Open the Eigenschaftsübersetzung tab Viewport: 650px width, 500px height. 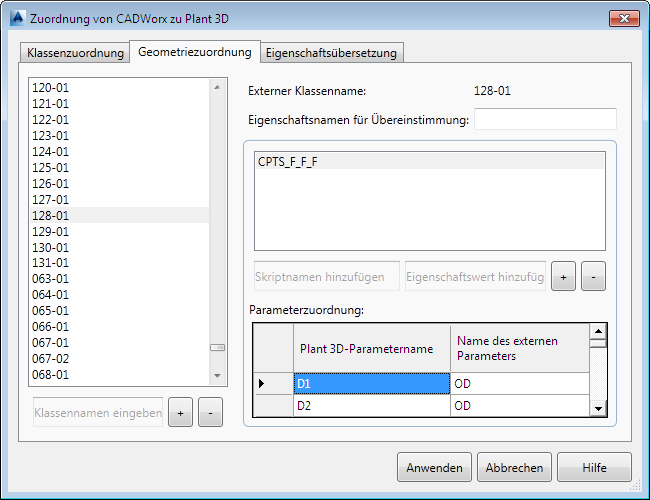coord(331,53)
